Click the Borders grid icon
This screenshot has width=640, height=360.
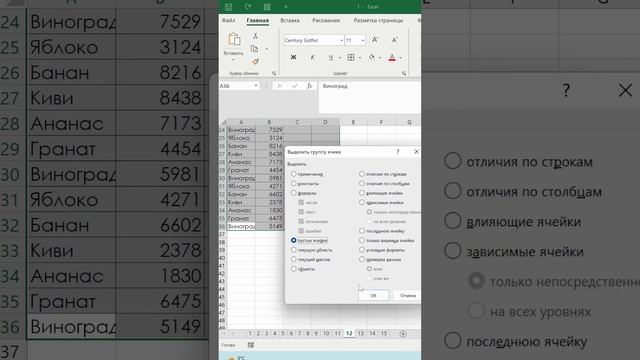click(x=351, y=57)
